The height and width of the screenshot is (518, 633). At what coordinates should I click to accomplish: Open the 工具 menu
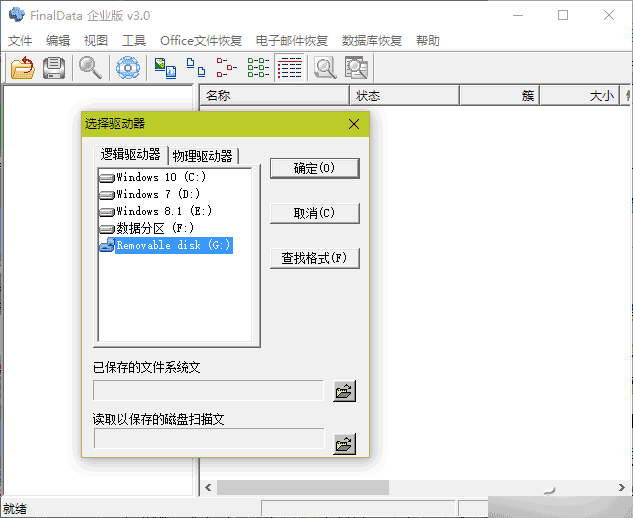(134, 41)
